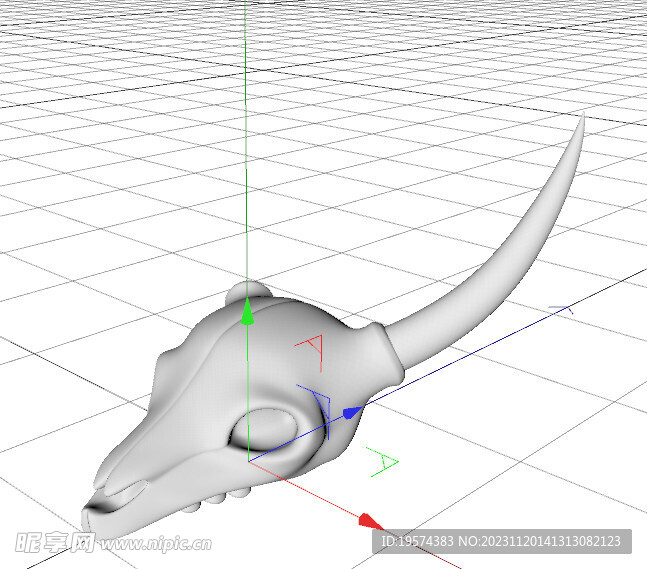Click the blue axis far-end marker
This screenshot has height=569, width=647.
(561, 309)
